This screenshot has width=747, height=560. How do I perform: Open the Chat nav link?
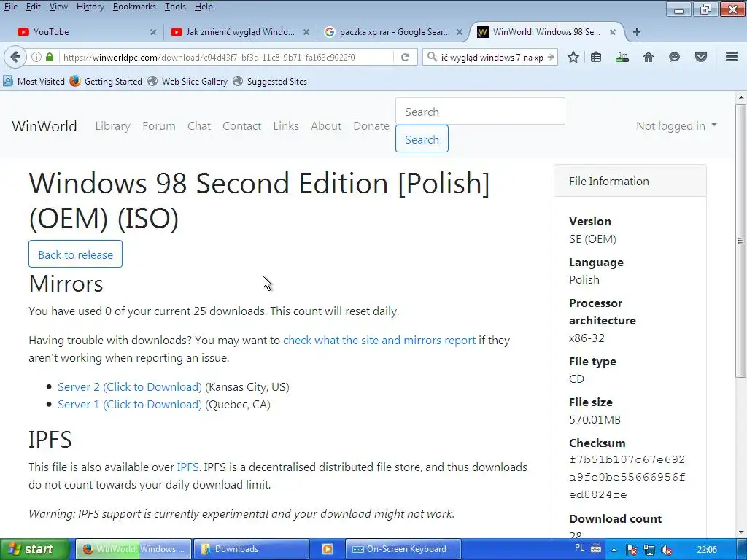199,126
